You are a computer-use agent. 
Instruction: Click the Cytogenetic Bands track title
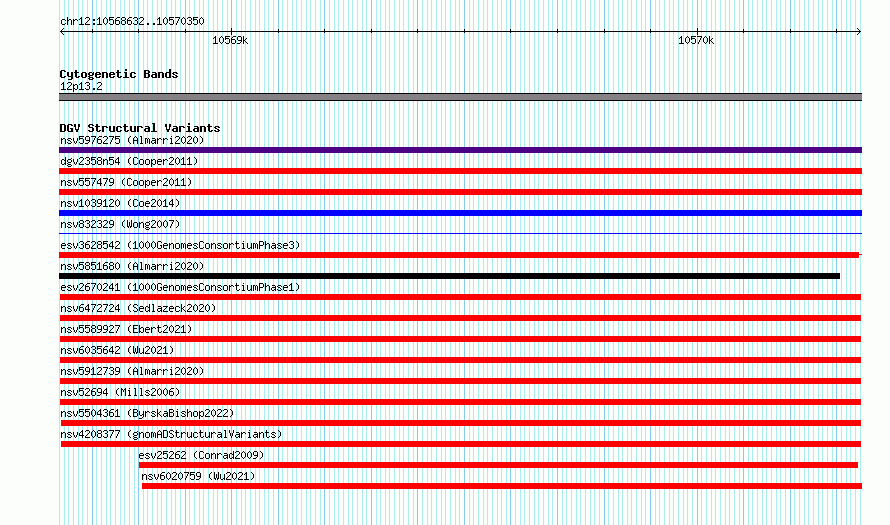(119, 74)
